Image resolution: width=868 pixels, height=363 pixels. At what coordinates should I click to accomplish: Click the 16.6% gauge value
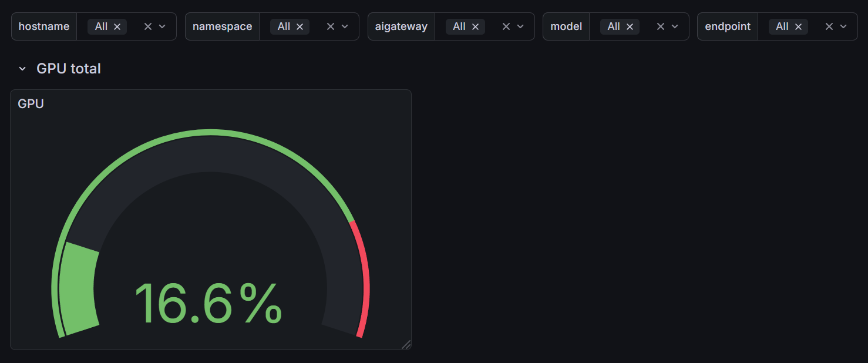click(x=208, y=304)
